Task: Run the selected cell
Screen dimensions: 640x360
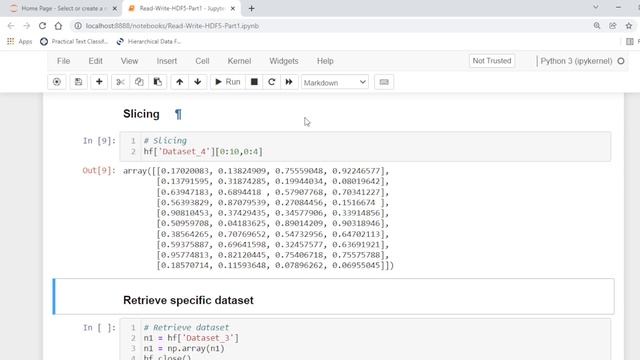Action: click(x=228, y=82)
